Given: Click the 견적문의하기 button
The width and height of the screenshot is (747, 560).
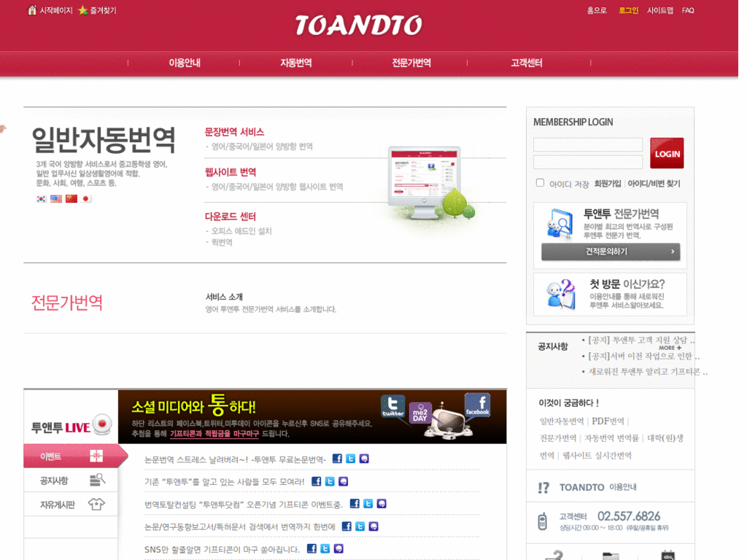Looking at the screenshot, I should (x=611, y=252).
